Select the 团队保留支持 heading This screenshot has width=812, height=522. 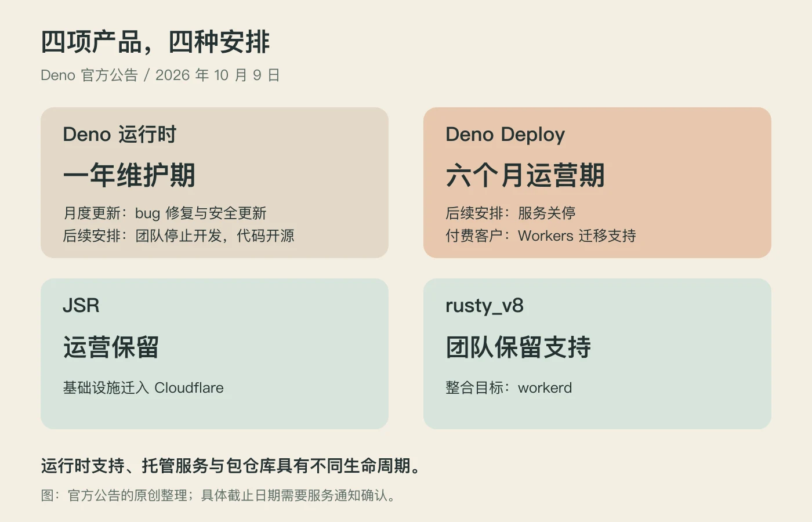(518, 347)
